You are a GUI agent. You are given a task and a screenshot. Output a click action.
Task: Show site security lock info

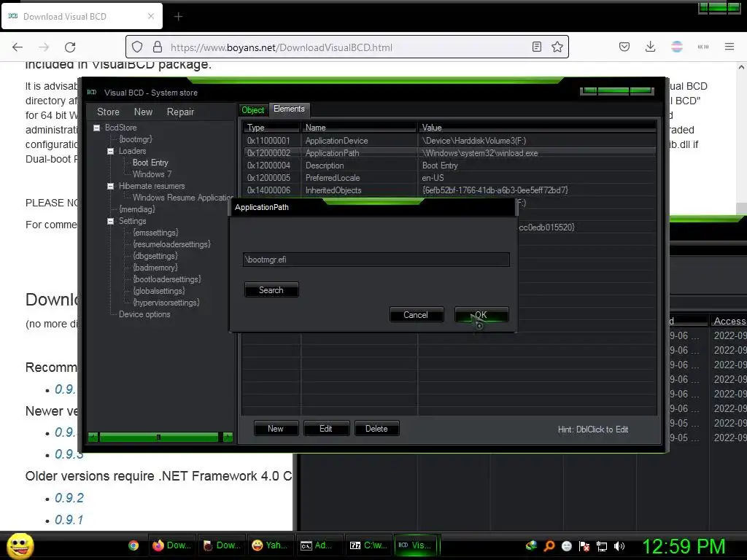(x=158, y=47)
